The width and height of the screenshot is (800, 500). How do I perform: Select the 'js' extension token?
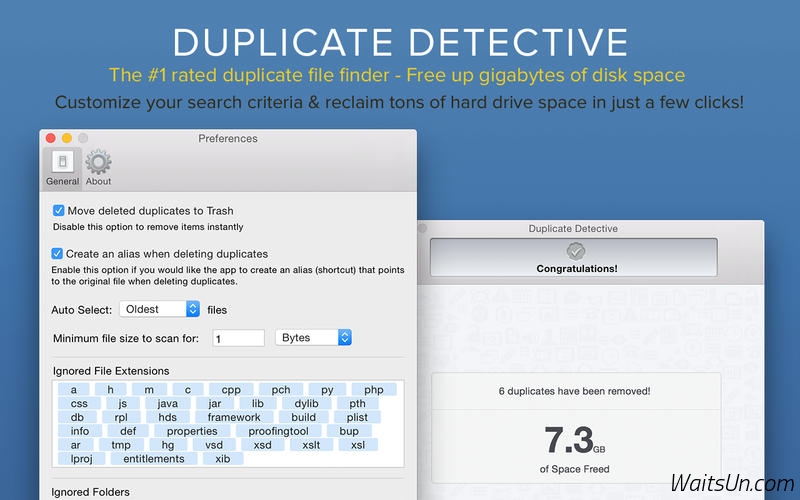(x=122, y=404)
